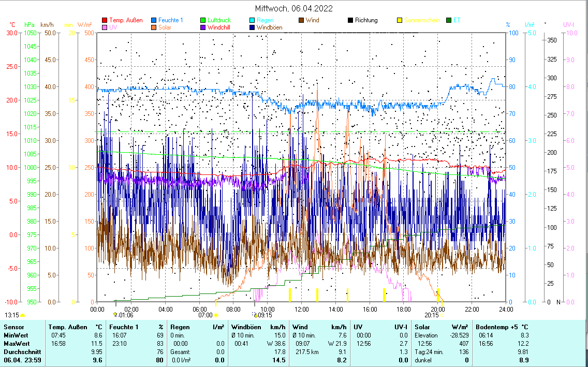Select the Windböen legend label
Image resolution: width=588 pixels, height=367 pixels.
[269, 27]
